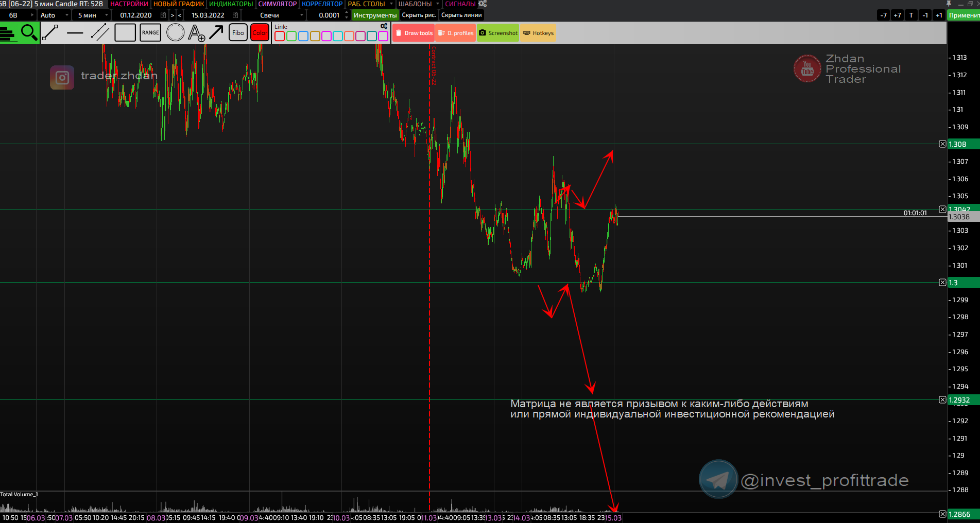Image resolution: width=980 pixels, height=523 pixels.
Task: Open calendar for end date 15.03.2022
Action: 235,15
